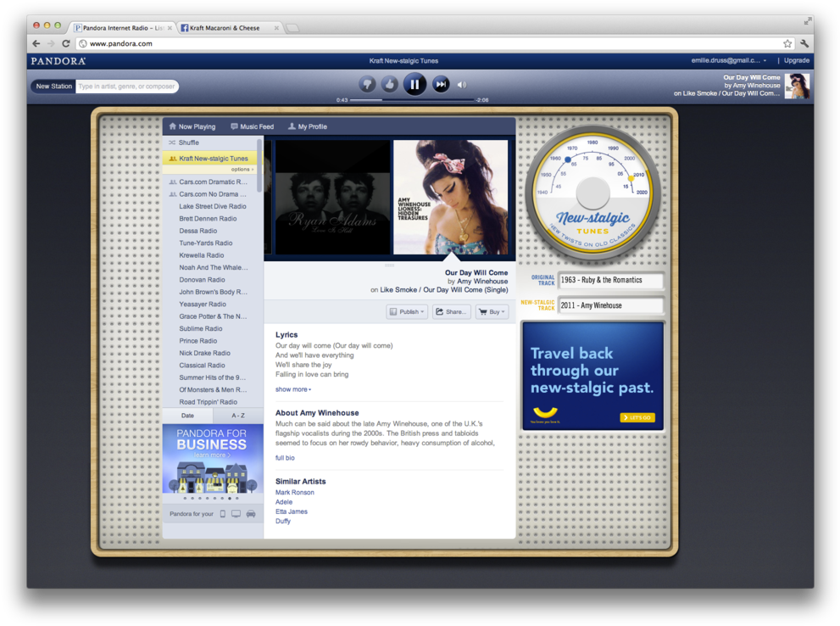Play Sublime Radio station

point(201,328)
